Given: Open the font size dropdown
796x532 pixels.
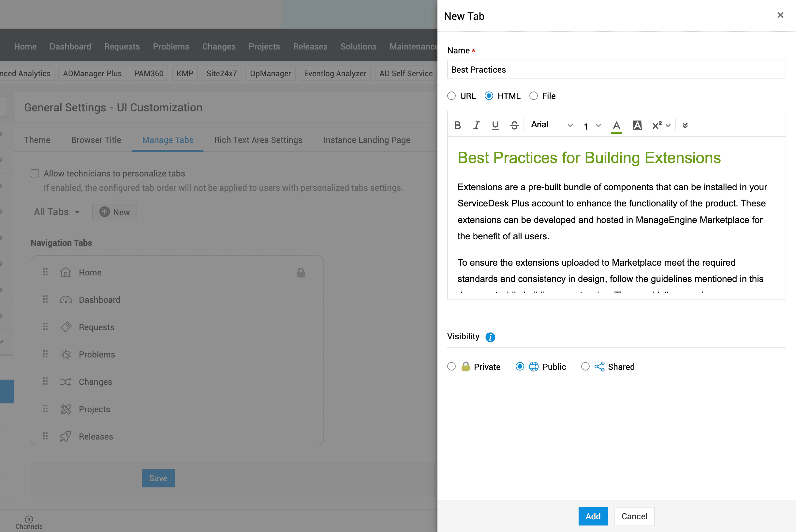Looking at the screenshot, I should pos(592,126).
